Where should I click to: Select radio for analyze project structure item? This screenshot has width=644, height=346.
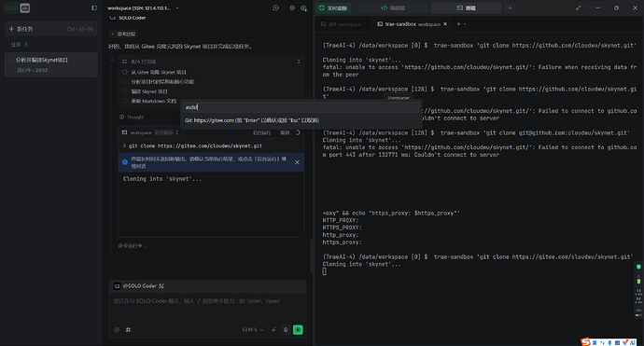125,82
